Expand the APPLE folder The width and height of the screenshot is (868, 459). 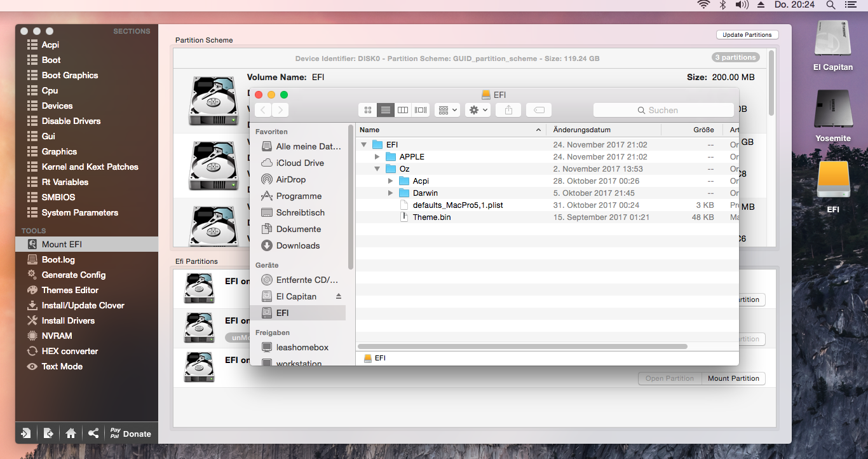coord(377,157)
